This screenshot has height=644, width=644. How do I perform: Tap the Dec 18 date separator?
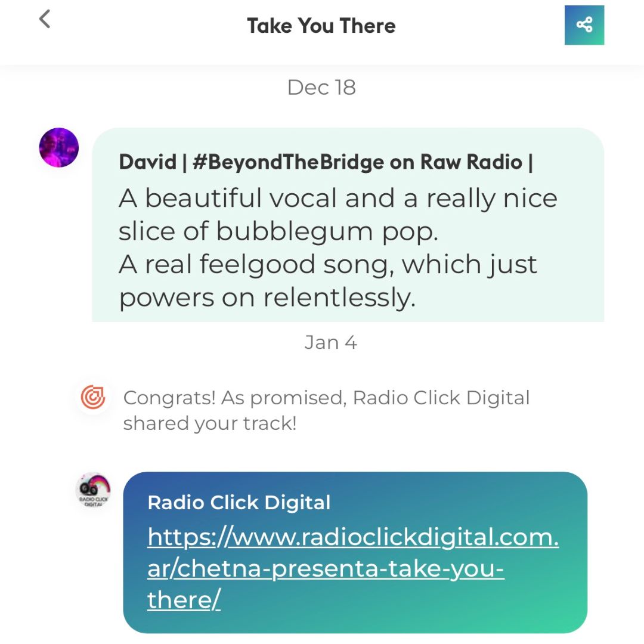[321, 88]
